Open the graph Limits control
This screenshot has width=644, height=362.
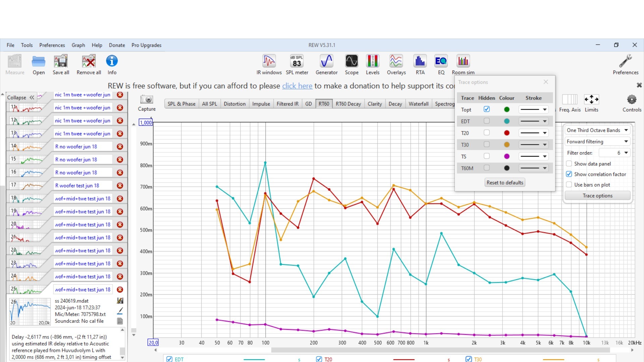coord(591,103)
